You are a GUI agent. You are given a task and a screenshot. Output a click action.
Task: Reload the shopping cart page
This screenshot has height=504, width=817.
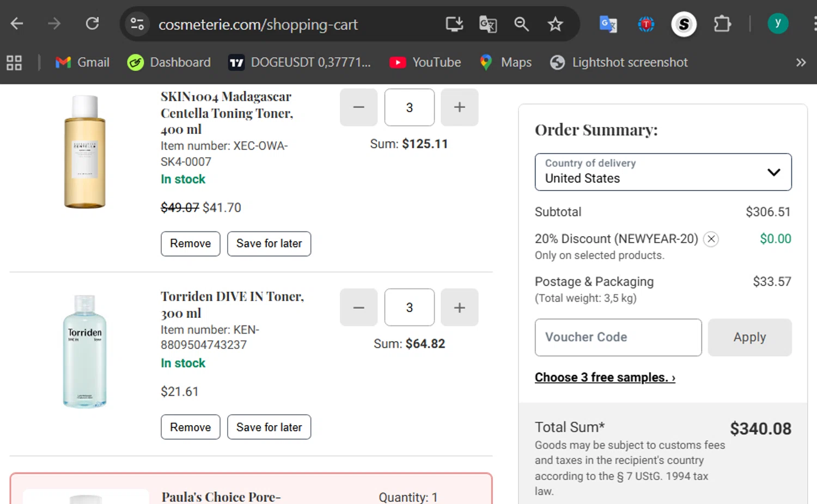(92, 24)
